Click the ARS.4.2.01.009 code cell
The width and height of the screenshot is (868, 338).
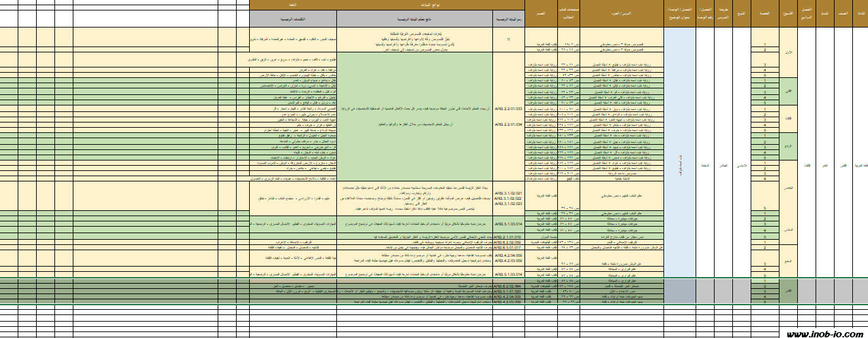coord(509,302)
